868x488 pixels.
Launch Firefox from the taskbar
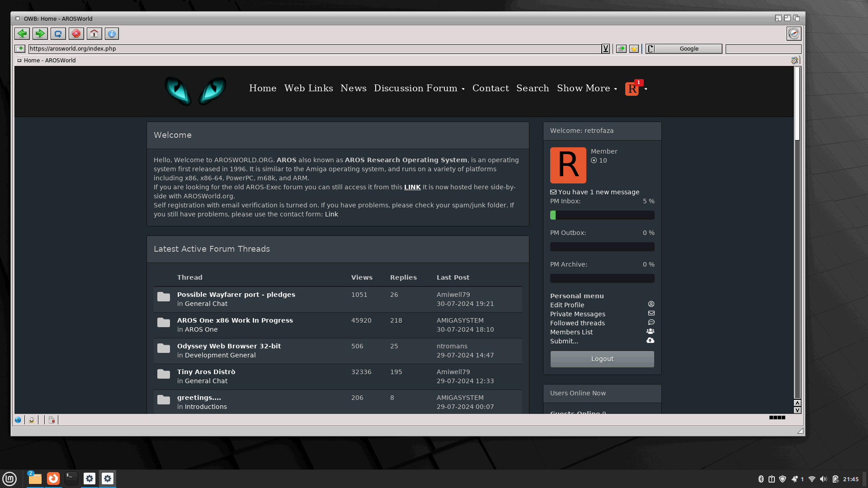[53, 479]
